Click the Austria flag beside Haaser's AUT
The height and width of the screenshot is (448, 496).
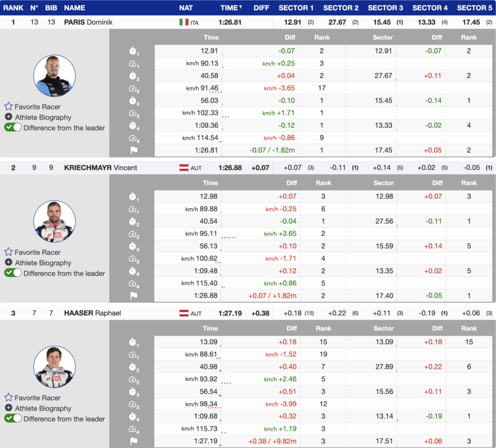coord(184,313)
